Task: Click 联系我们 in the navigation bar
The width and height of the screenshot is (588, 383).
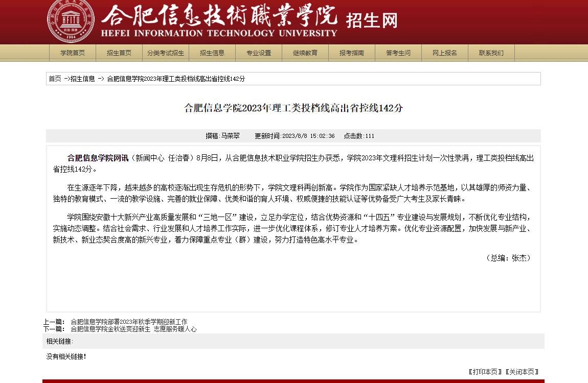Action: click(491, 53)
